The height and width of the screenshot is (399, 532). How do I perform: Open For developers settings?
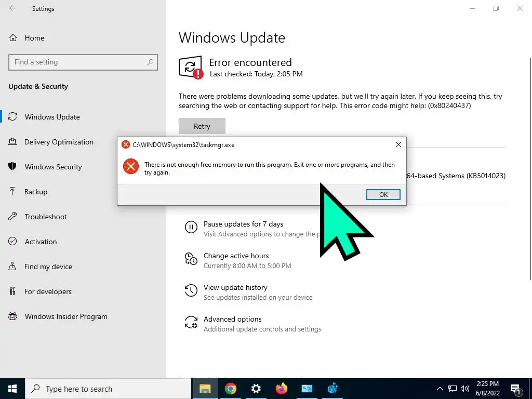point(48,291)
